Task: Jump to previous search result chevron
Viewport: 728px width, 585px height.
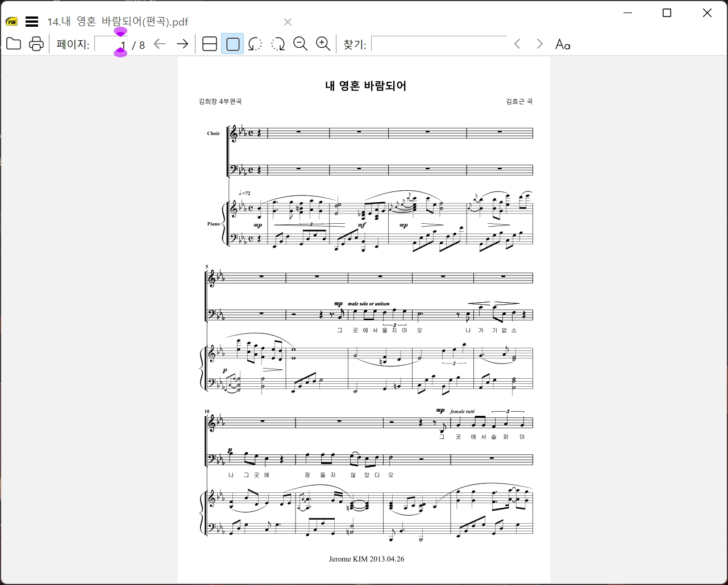Action: tap(517, 43)
